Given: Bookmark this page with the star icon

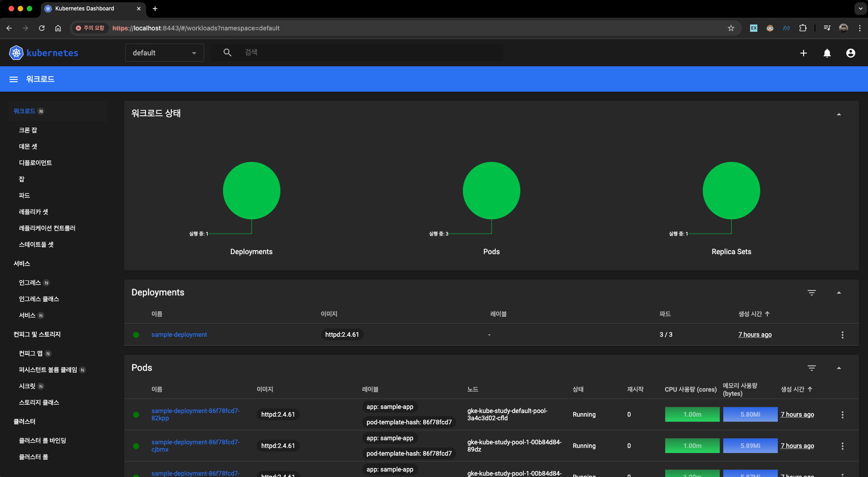Looking at the screenshot, I should pos(731,28).
